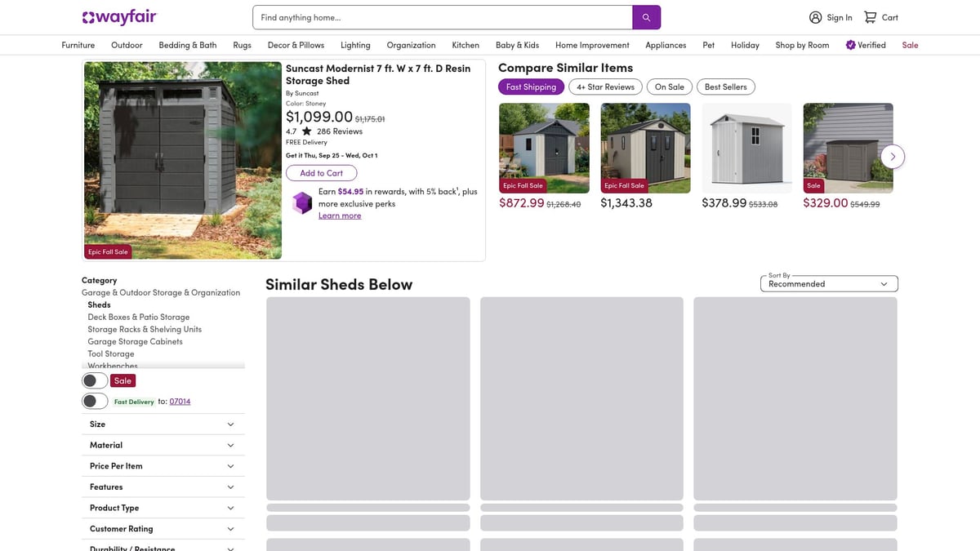The height and width of the screenshot is (551, 980).
Task: Click the next arrow in Compare Similar Items
Action: (x=893, y=156)
